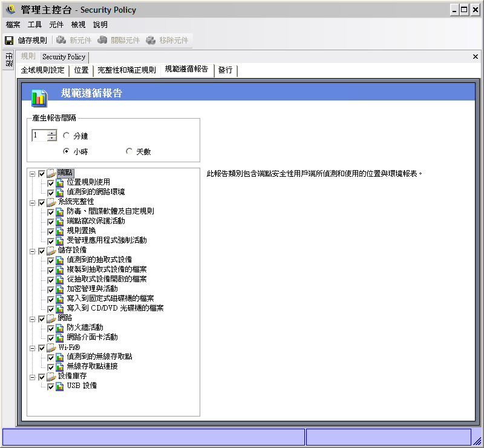The height and width of the screenshot is (448, 484).
Task: Collapse the 儲存設備 tree node
Action: pyautogui.click(x=33, y=251)
